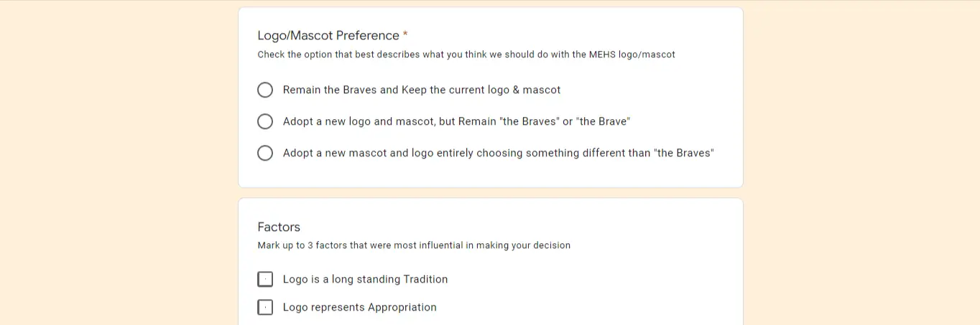Click the 'Logo is a long standing Tradition' text
Viewport: 980px width, 325px height.
click(x=365, y=279)
